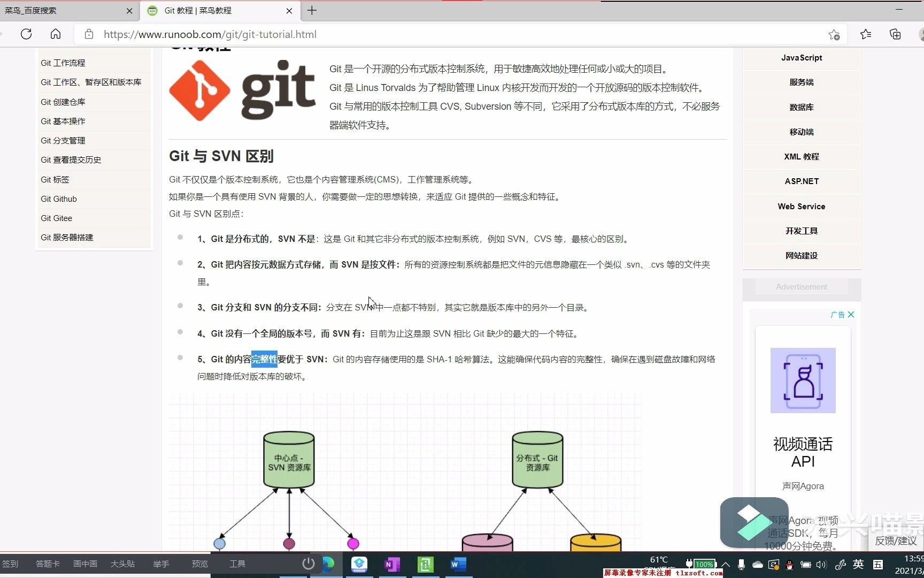Open 网站建设 category
This screenshot has height=578, width=924.
[x=802, y=255]
